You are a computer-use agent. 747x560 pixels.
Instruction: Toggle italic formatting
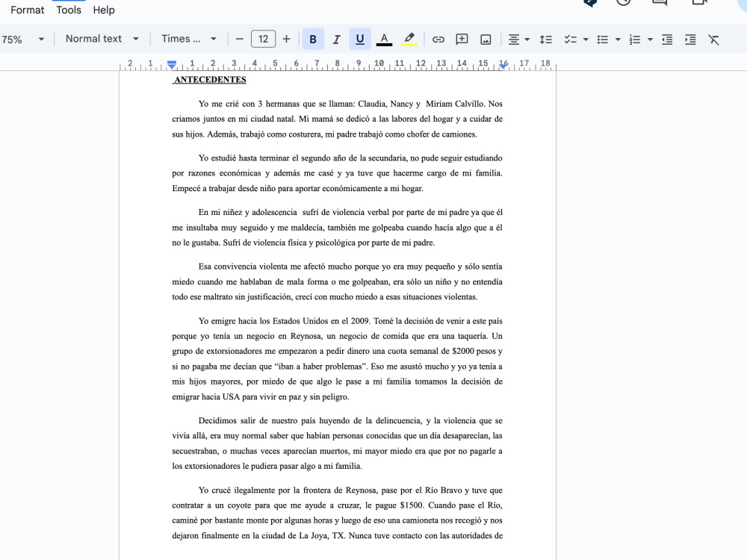click(336, 39)
